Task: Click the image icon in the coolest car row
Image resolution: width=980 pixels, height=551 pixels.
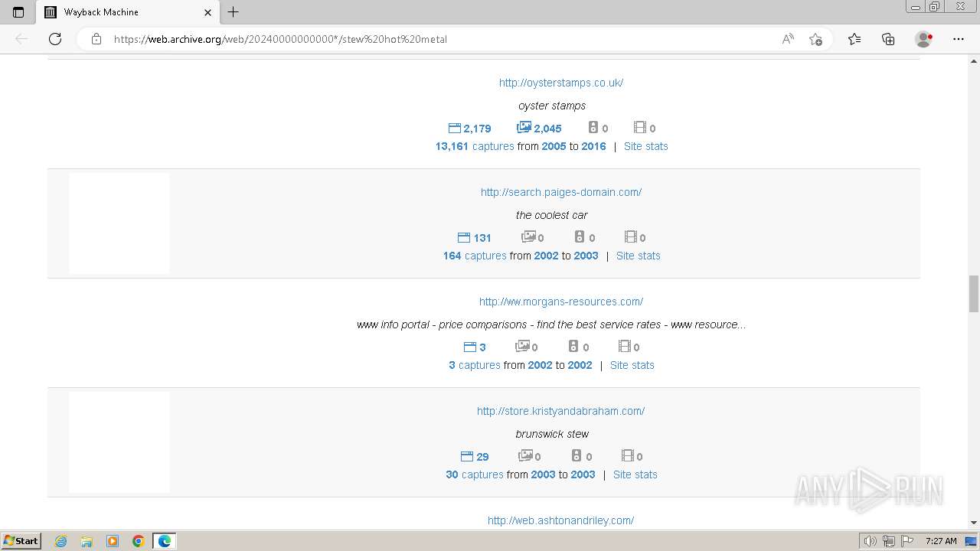Action: [x=528, y=237]
